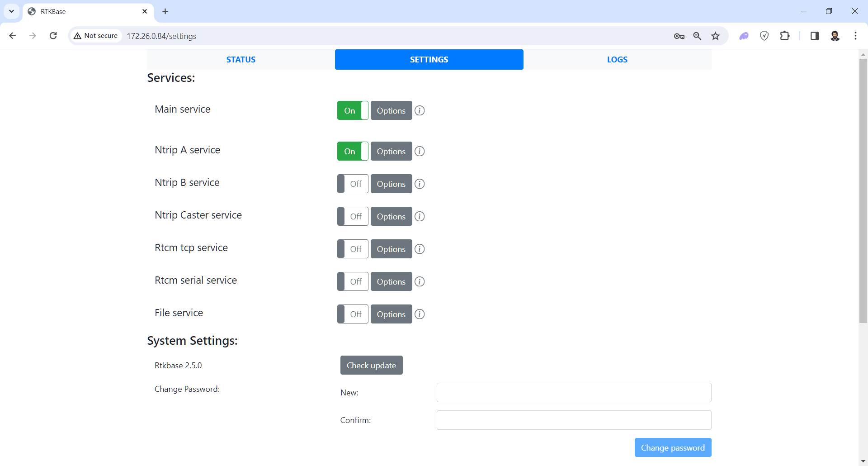Open info icon for Main service
Viewport: 868px width, 466px height.
(420, 110)
